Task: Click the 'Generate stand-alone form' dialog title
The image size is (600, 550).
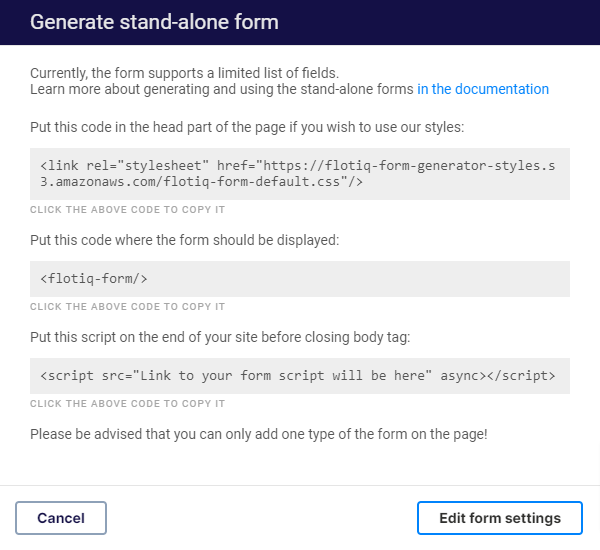Action: [x=154, y=22]
